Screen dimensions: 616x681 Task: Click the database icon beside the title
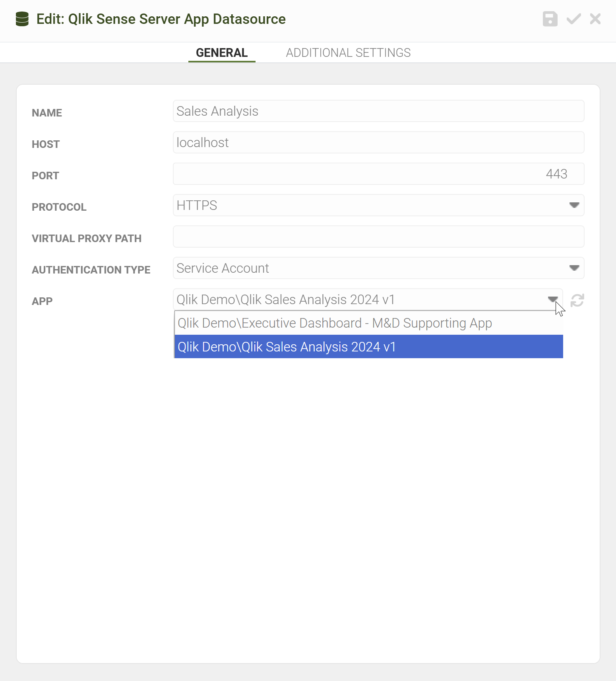tap(22, 19)
